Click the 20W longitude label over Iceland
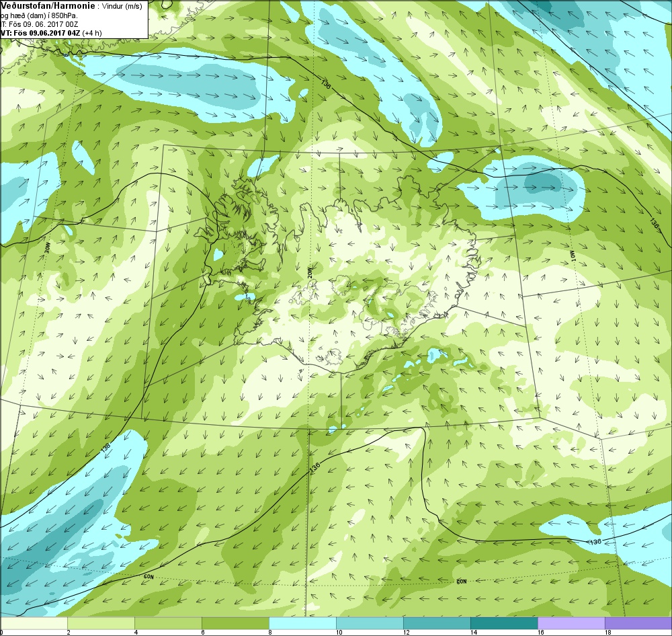The width and height of the screenshot is (672, 636). coord(309,272)
